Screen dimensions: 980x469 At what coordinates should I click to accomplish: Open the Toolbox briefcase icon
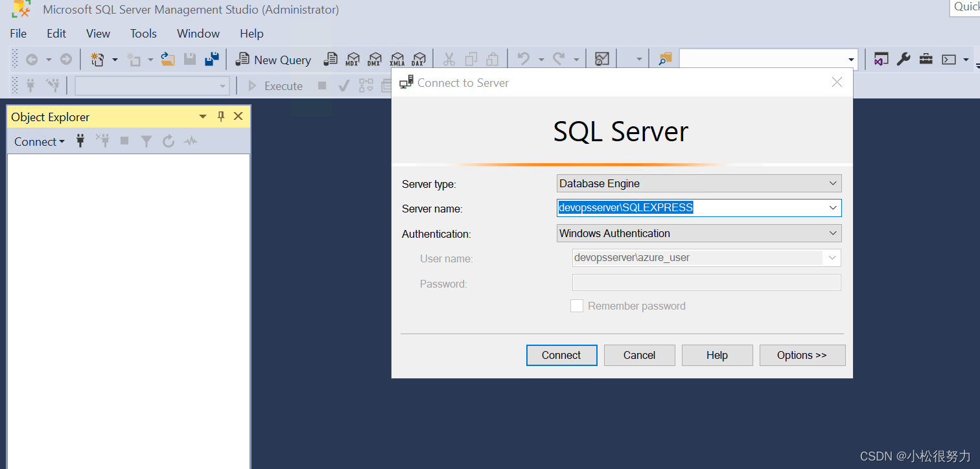pyautogui.click(x=926, y=60)
